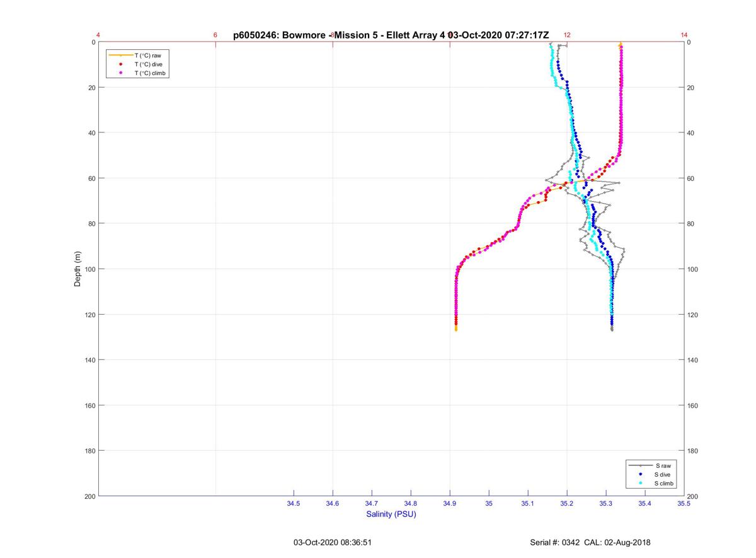Click depth tick 140 on the left axis
This screenshot has height=558, width=756.
click(x=89, y=360)
